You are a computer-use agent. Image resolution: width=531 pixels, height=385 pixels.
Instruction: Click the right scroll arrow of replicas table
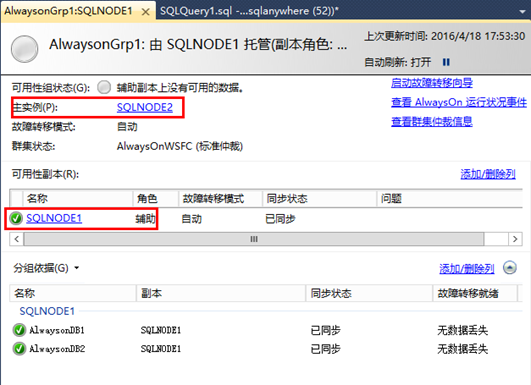[515, 239]
